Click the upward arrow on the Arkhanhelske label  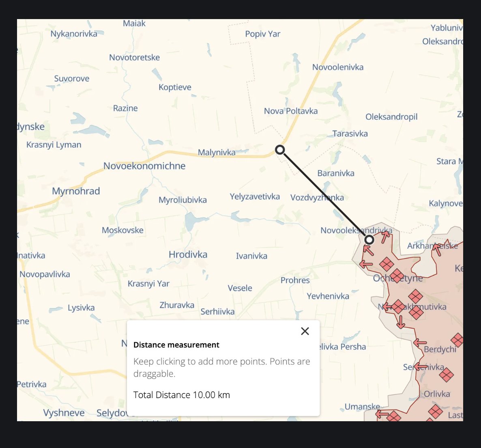[x=436, y=250]
